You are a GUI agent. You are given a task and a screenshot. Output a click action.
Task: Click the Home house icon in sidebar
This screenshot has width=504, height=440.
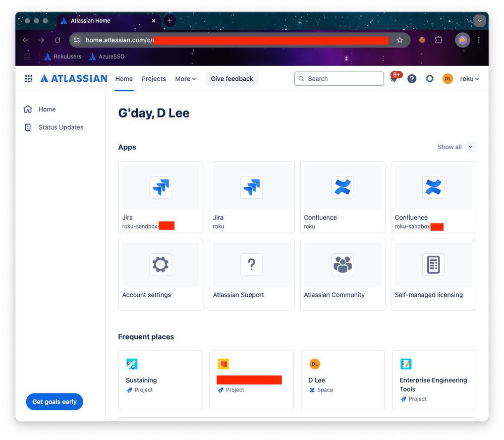28,109
